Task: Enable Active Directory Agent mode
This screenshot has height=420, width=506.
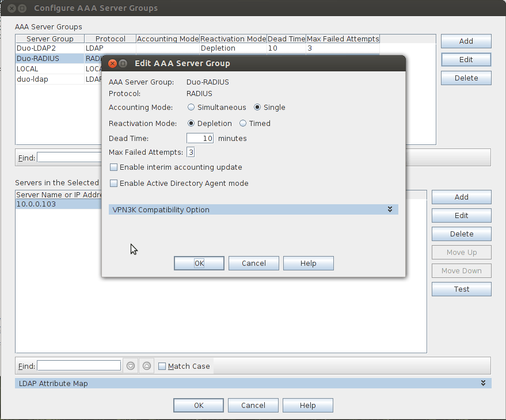Action: tap(113, 183)
